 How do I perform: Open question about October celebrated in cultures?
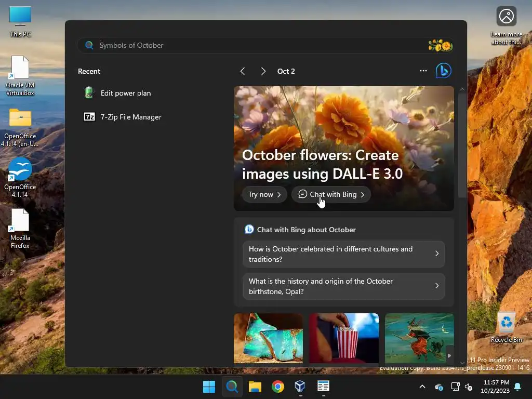click(344, 254)
